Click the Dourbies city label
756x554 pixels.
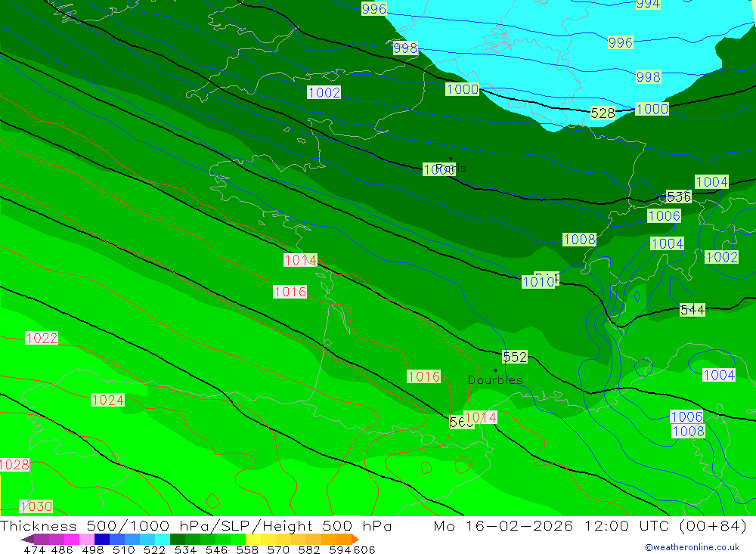(x=495, y=380)
